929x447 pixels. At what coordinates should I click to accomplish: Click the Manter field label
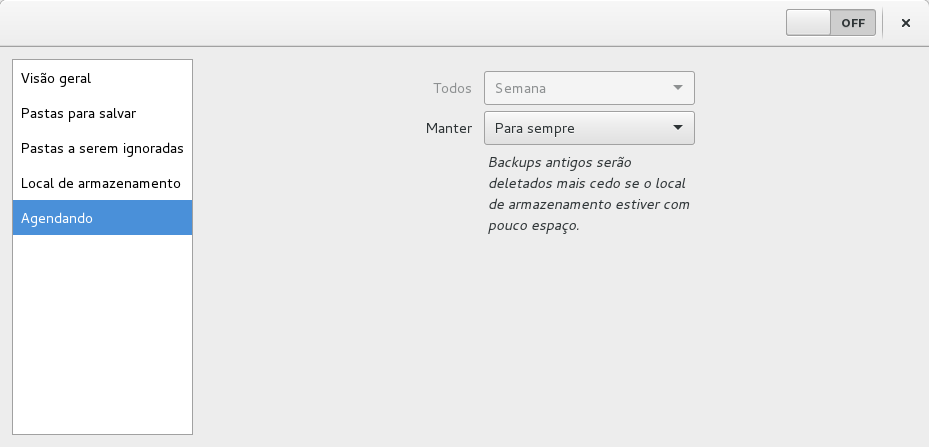(x=449, y=128)
